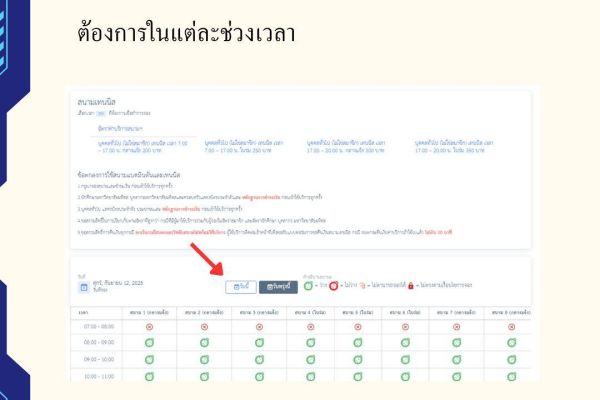This screenshot has width=600, height=400.
Task: Select the green slot for court 2 at 09:00
Action: (205, 360)
